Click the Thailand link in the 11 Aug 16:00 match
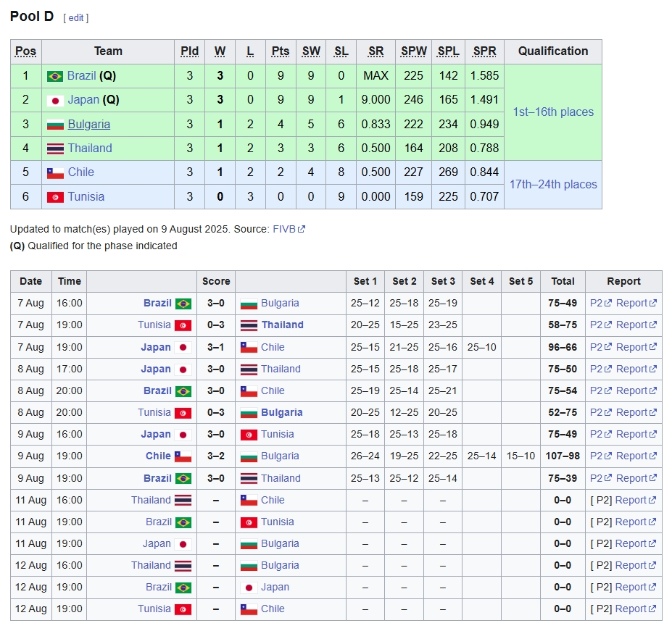This screenshot has width=672, height=631. pyautogui.click(x=151, y=501)
